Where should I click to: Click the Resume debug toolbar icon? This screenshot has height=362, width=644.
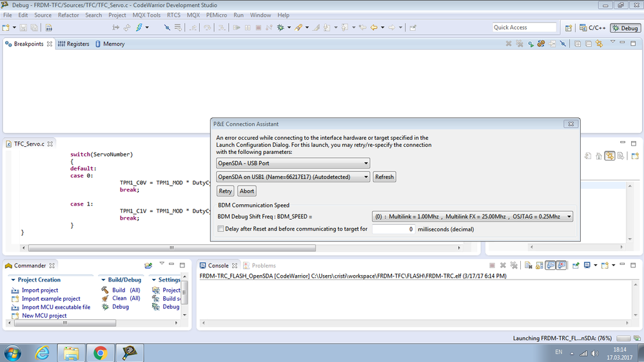[x=237, y=28]
